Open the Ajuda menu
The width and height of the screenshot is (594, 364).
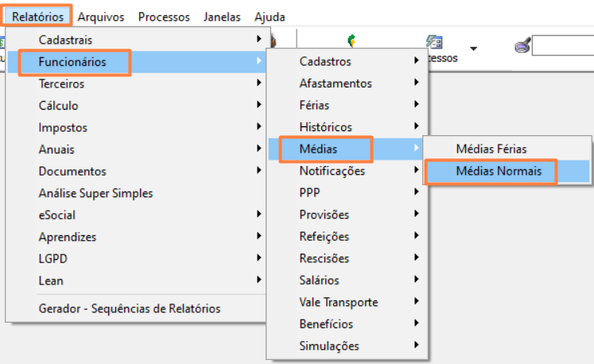tap(270, 17)
